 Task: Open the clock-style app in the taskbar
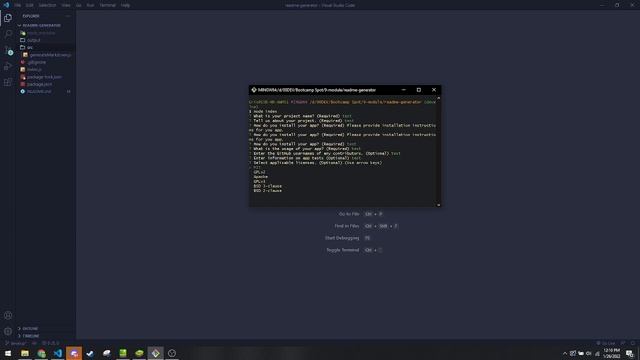point(172,353)
